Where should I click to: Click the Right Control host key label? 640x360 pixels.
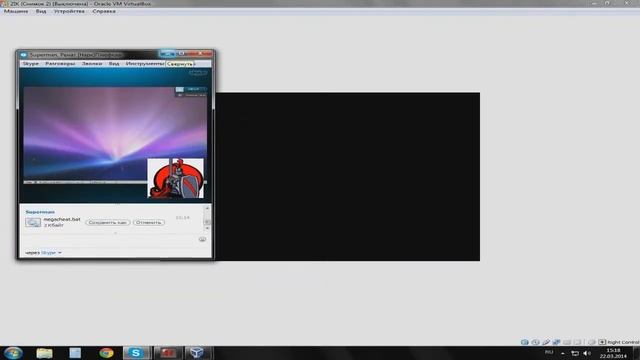pyautogui.click(x=623, y=342)
